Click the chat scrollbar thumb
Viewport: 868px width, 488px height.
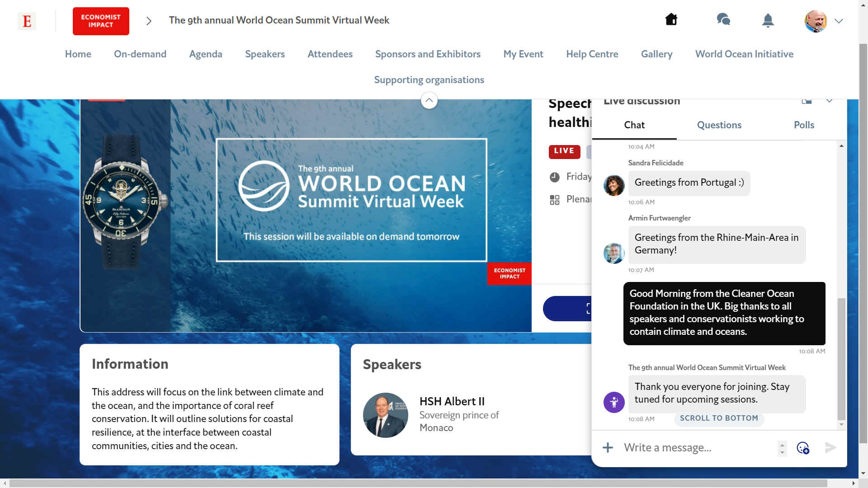tap(841, 359)
